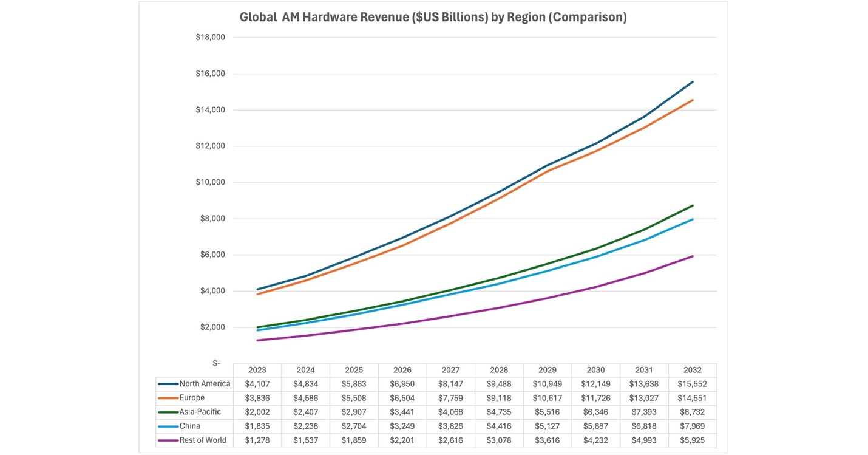Click the $- zero y-axis label
868x455 pixels.
[x=216, y=363]
